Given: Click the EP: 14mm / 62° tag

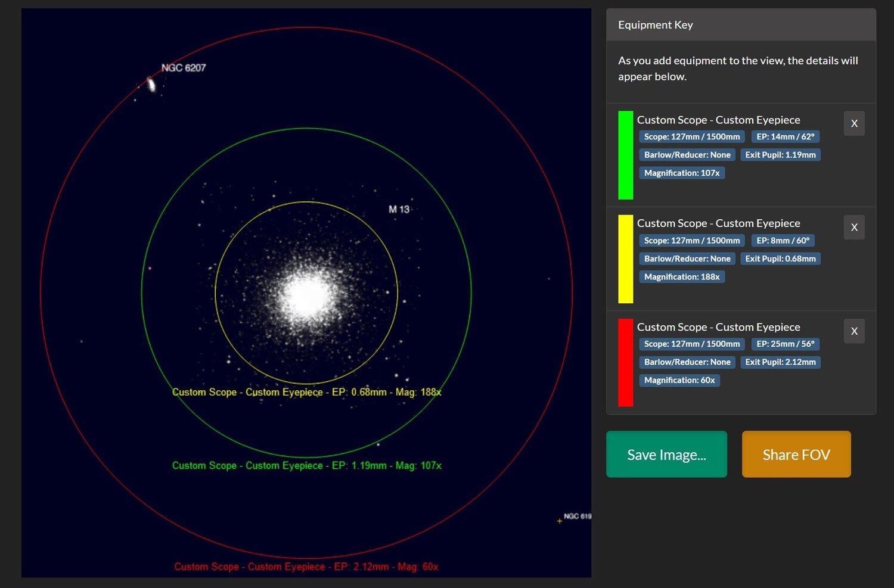Looking at the screenshot, I should coord(786,136).
